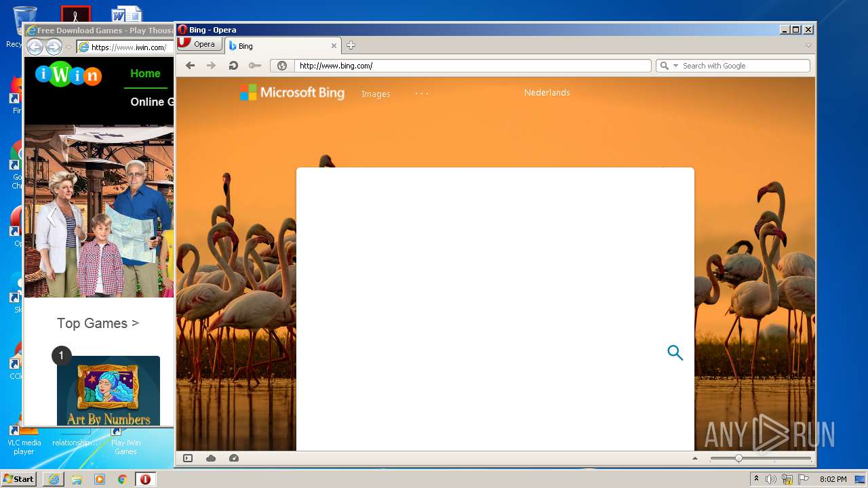Open the Home tab on iWin

click(x=145, y=74)
